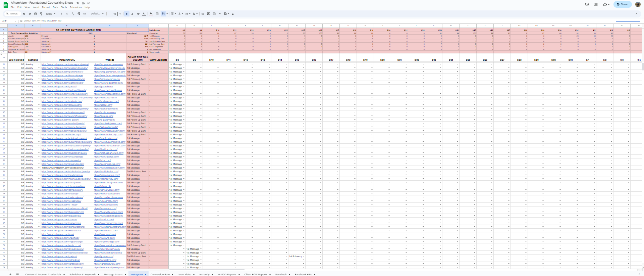Click the undo arrow in toolbar
644x276 pixels.
coord(24,14)
